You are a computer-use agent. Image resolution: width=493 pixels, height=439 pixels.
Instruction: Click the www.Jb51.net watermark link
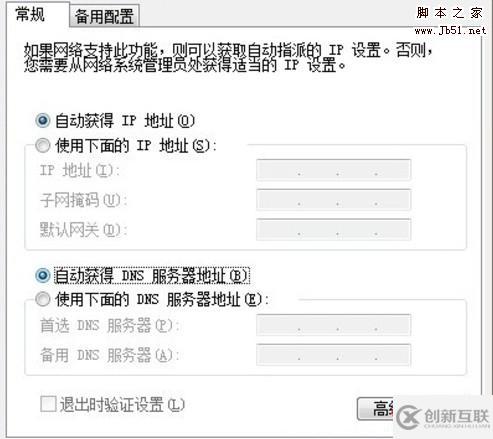coord(450,31)
